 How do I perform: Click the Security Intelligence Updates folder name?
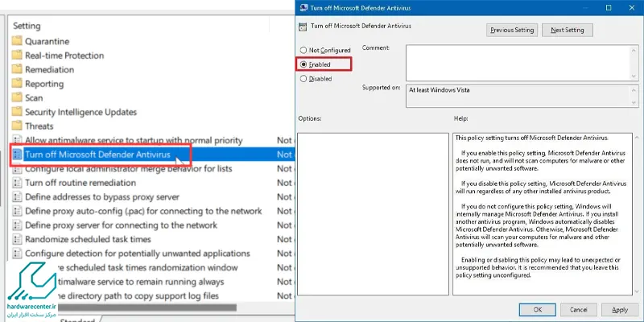pyautogui.click(x=81, y=112)
